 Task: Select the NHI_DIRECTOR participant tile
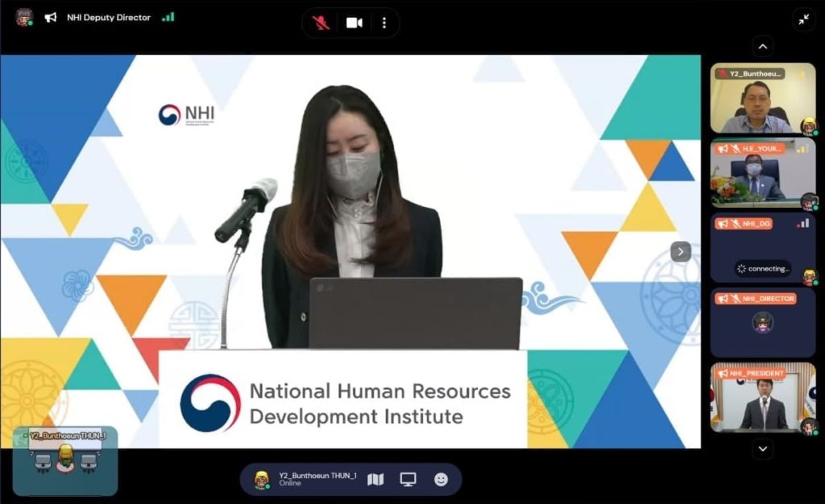(762, 322)
